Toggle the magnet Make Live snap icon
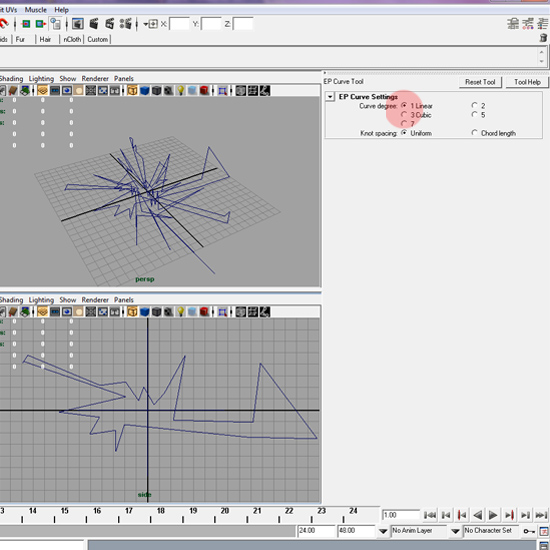This screenshot has height=550, width=550. click(x=4, y=24)
